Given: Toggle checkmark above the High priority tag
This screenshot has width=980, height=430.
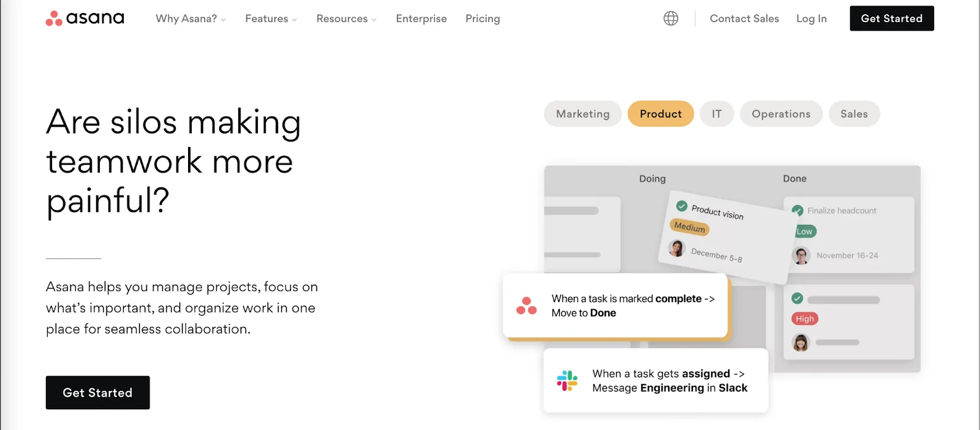Looking at the screenshot, I should (797, 299).
